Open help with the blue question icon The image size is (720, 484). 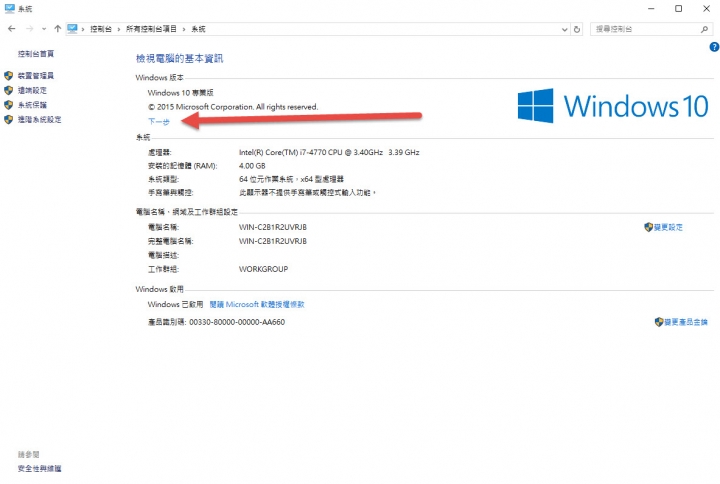pos(714,47)
